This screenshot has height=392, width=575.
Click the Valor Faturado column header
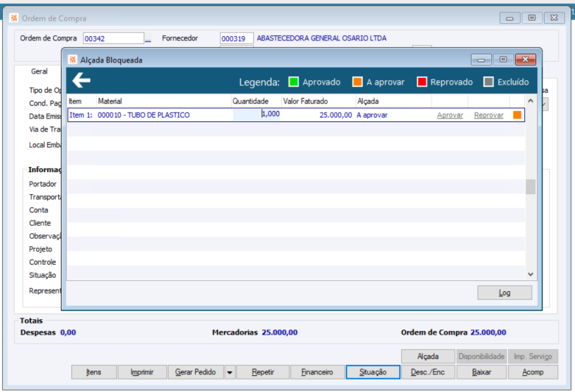[x=318, y=101]
